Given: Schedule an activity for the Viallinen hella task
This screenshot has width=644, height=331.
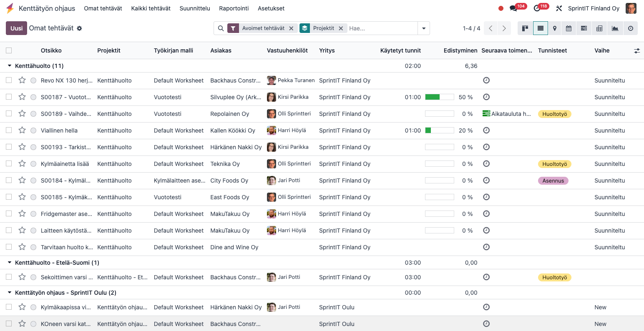Looking at the screenshot, I should pyautogui.click(x=486, y=130).
